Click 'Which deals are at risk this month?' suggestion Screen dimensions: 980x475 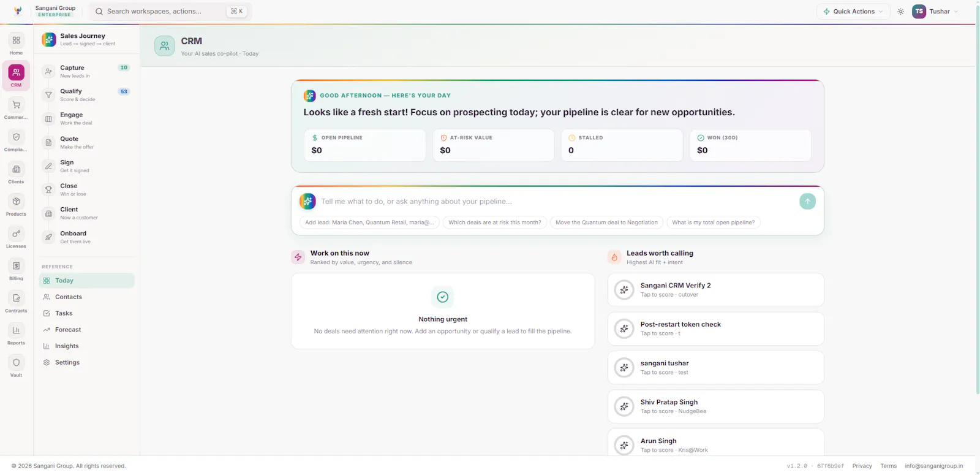(495, 222)
